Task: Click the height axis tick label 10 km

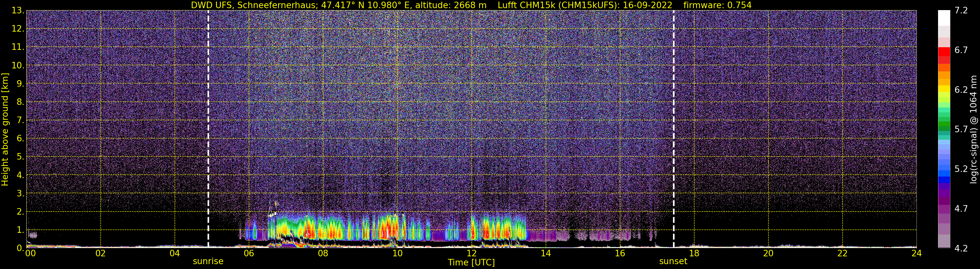Action: pos(18,65)
